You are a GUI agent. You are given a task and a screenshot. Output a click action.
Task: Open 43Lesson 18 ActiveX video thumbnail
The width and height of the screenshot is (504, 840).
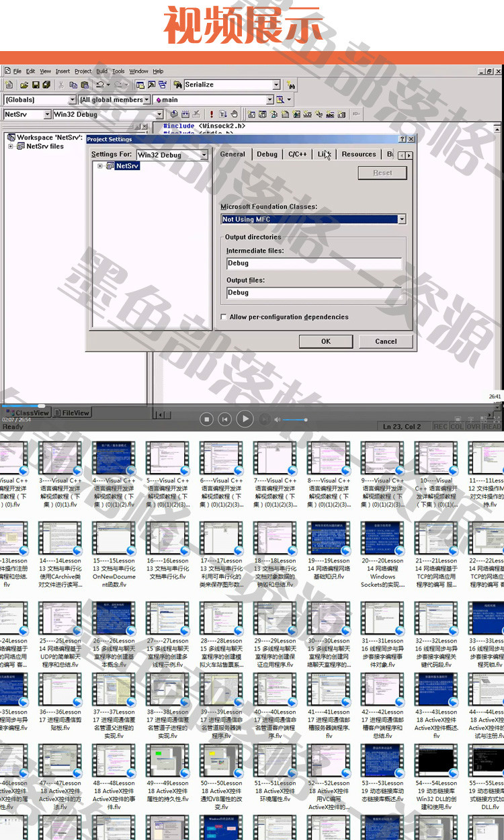(x=436, y=690)
